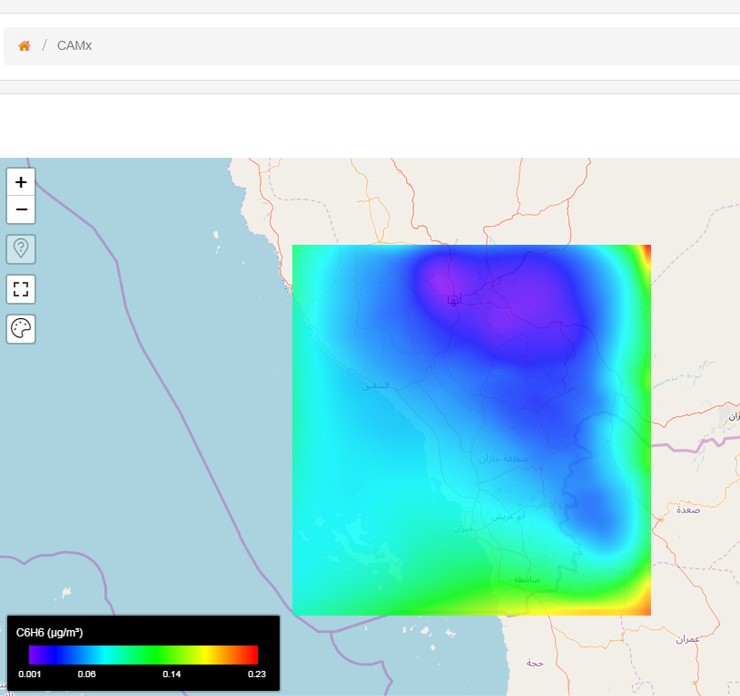Click the الشقيق label on map

tap(376, 386)
